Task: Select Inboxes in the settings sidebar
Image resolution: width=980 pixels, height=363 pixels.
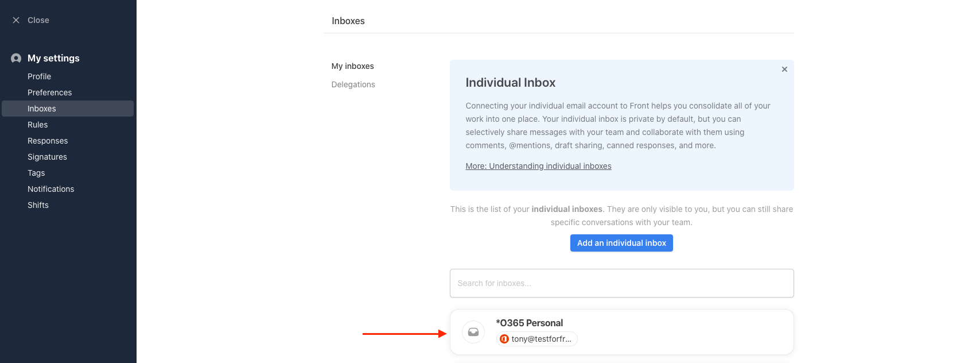Action: pos(68,109)
